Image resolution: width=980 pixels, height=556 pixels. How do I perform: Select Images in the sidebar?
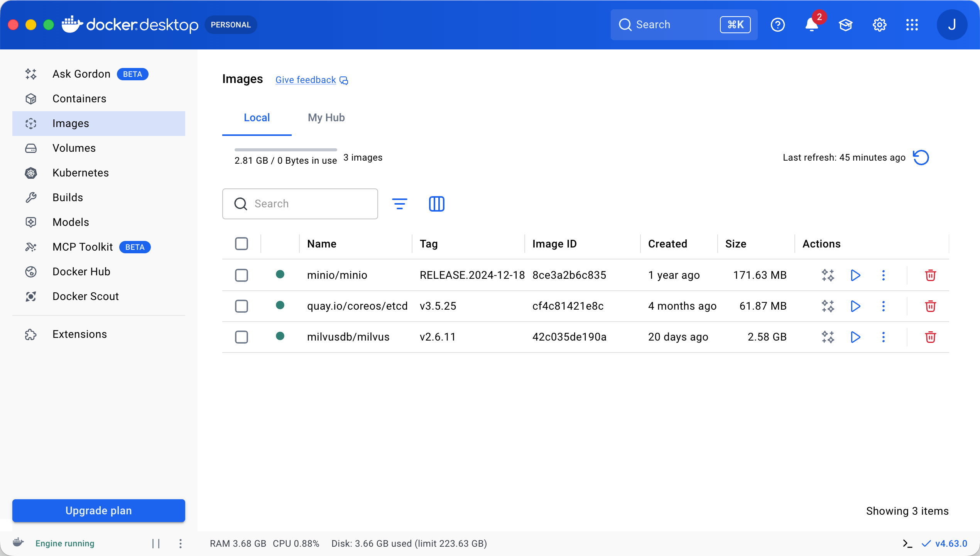tap(99, 124)
